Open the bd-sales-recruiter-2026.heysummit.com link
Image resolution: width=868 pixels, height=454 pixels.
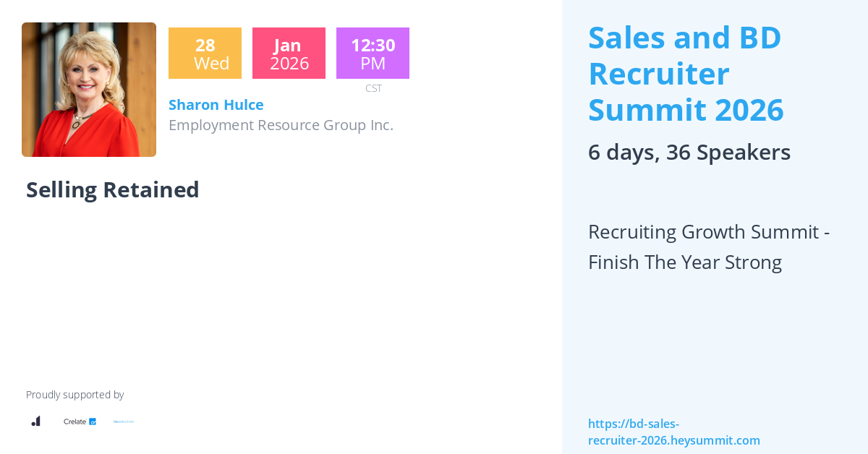coord(673,432)
